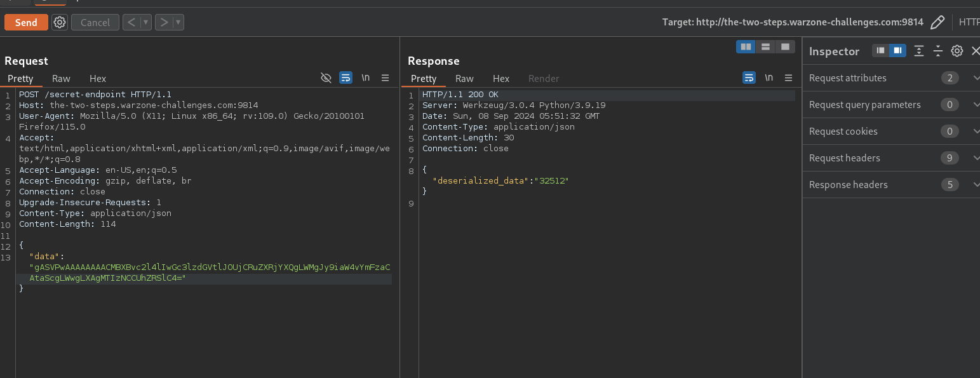Click the Host header line in request

pyautogui.click(x=138, y=105)
